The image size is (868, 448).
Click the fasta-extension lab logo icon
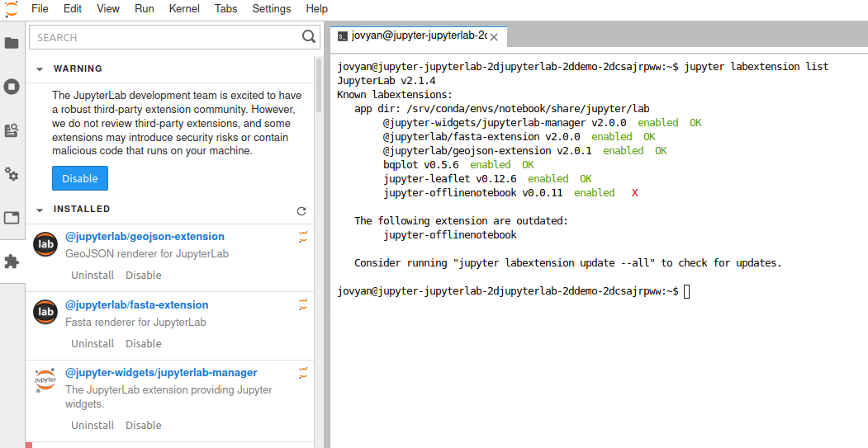(45, 313)
